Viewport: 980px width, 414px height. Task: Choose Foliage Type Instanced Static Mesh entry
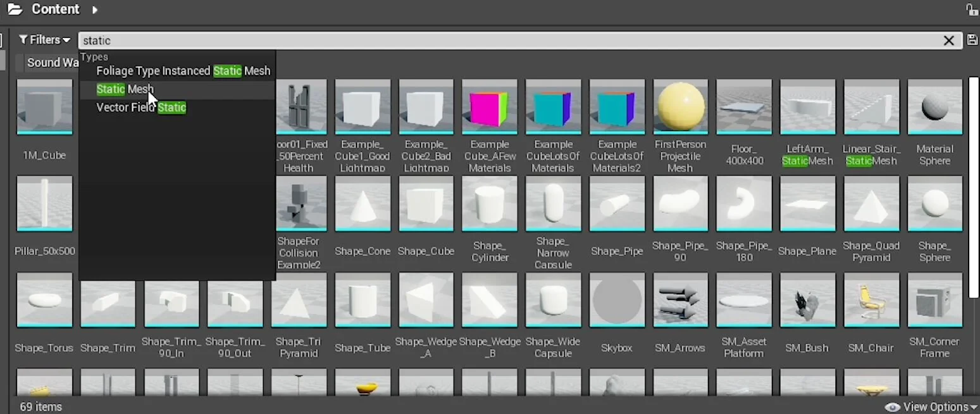click(182, 71)
